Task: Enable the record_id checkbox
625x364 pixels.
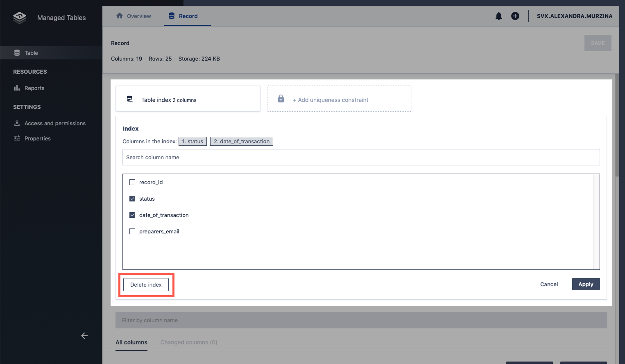Action: point(132,182)
